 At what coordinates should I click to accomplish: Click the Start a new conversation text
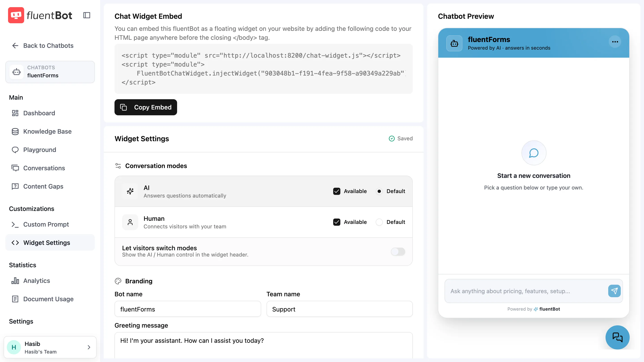pyautogui.click(x=534, y=176)
